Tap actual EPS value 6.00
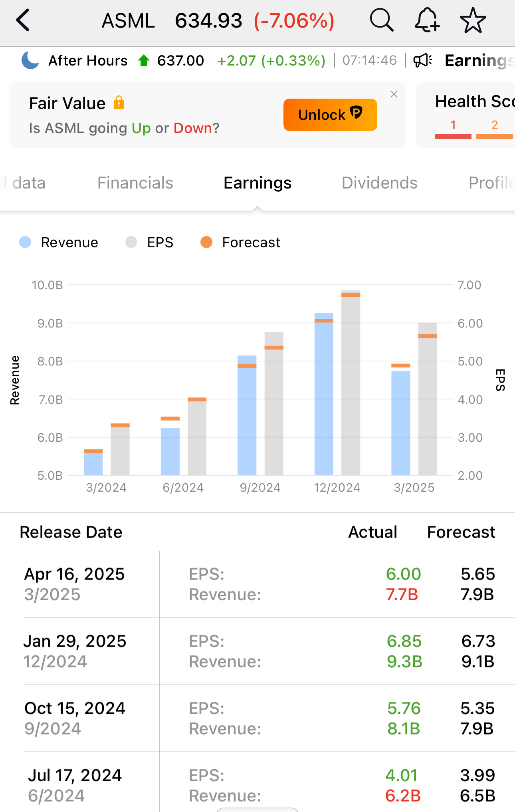Viewport: 515px width, 812px height. click(404, 574)
